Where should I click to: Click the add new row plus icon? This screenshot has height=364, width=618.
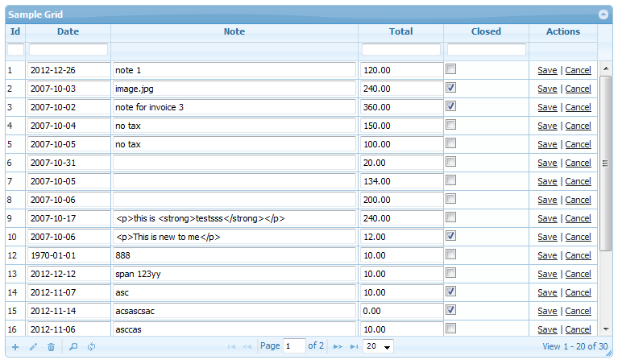(x=15, y=346)
